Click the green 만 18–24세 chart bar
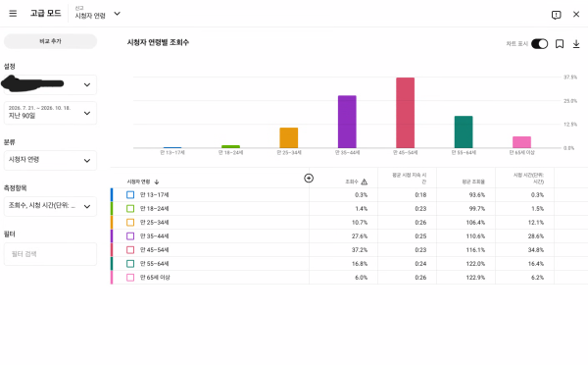Viewport: 588px width, 365px height. 230,146
